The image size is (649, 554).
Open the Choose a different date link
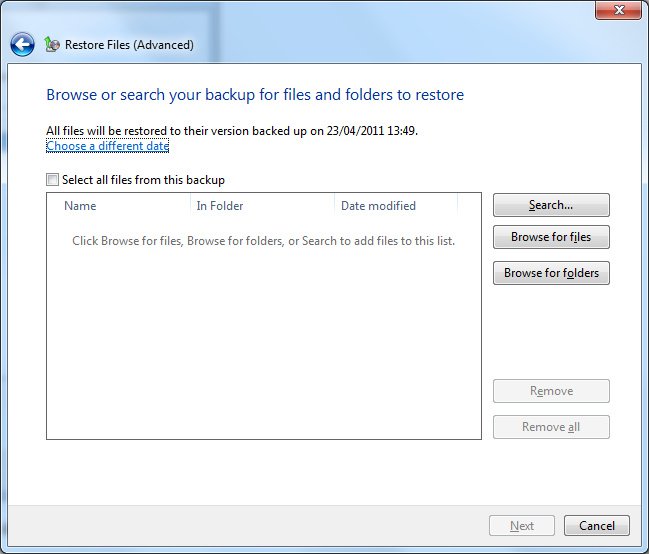tap(108, 146)
